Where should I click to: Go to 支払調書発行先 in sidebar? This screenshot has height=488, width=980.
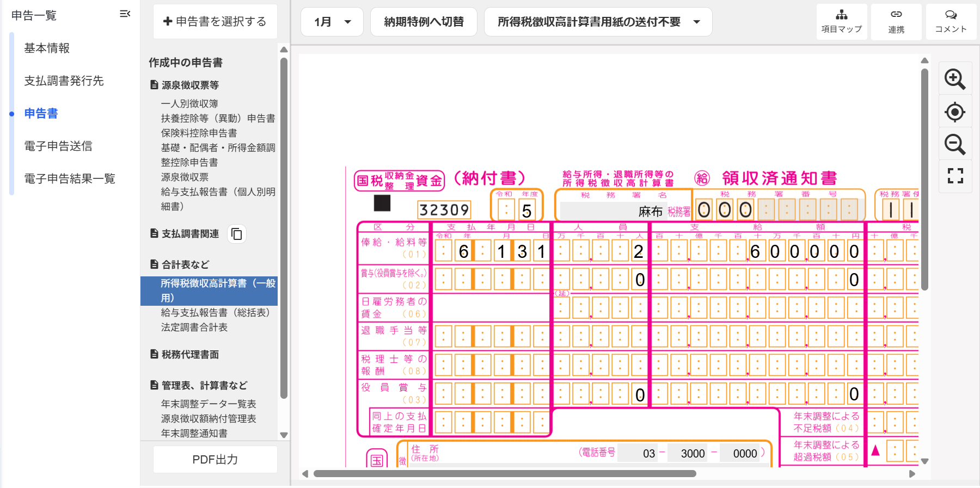tap(64, 81)
